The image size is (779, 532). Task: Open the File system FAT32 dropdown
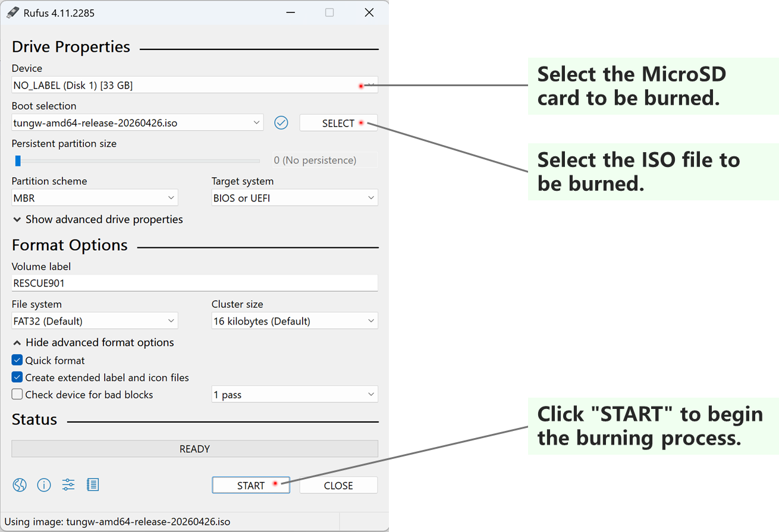pos(95,321)
